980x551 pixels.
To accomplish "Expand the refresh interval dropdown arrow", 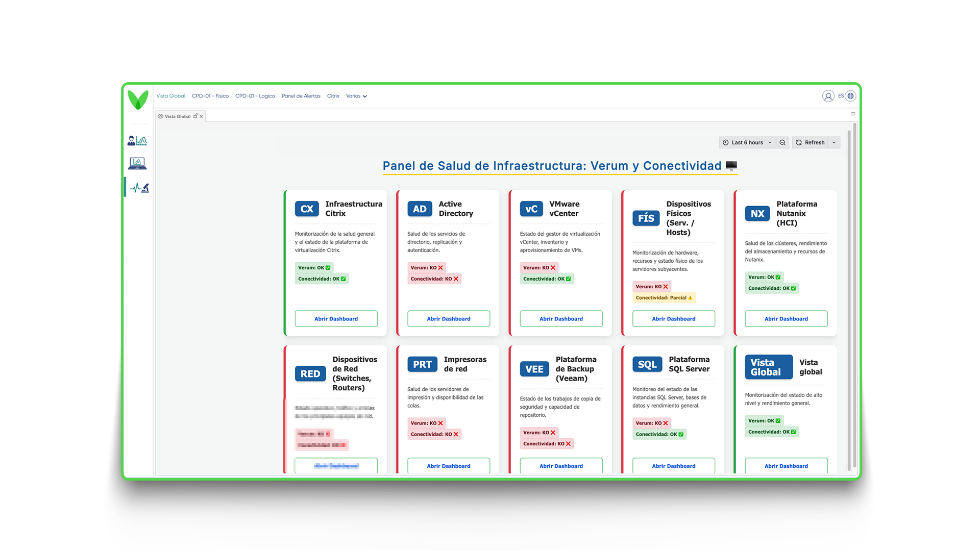I will click(x=834, y=143).
